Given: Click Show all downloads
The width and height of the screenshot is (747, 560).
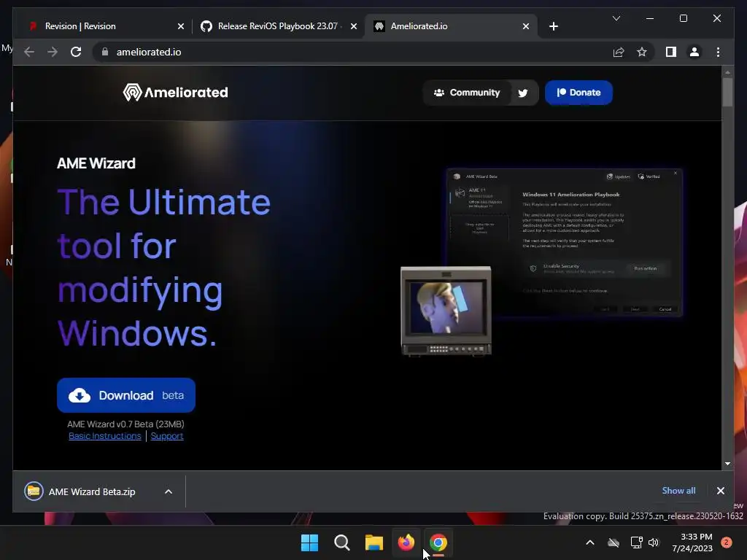Looking at the screenshot, I should pyautogui.click(x=678, y=491).
